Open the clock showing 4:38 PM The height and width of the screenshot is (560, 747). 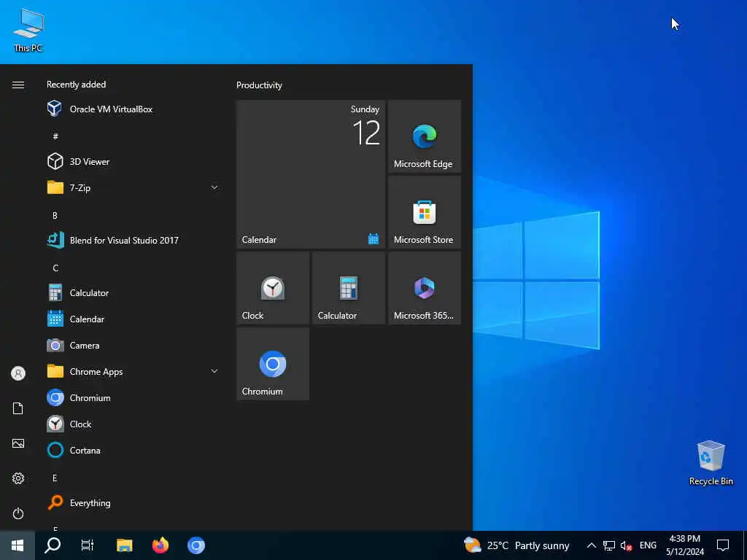tap(684, 545)
